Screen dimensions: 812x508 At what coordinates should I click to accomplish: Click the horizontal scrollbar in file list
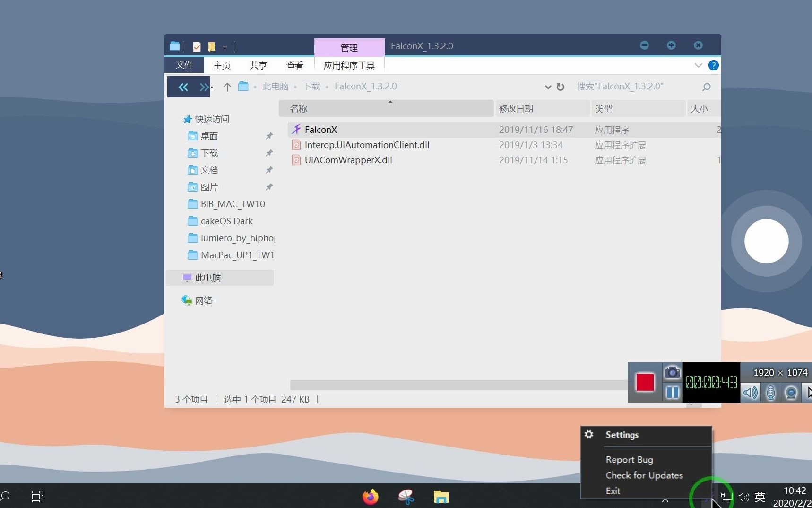(458, 385)
